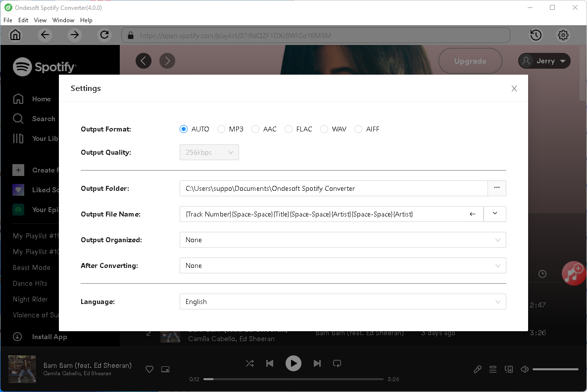This screenshot has width=587, height=392.
Task: Open the View menu
Action: coord(40,20)
